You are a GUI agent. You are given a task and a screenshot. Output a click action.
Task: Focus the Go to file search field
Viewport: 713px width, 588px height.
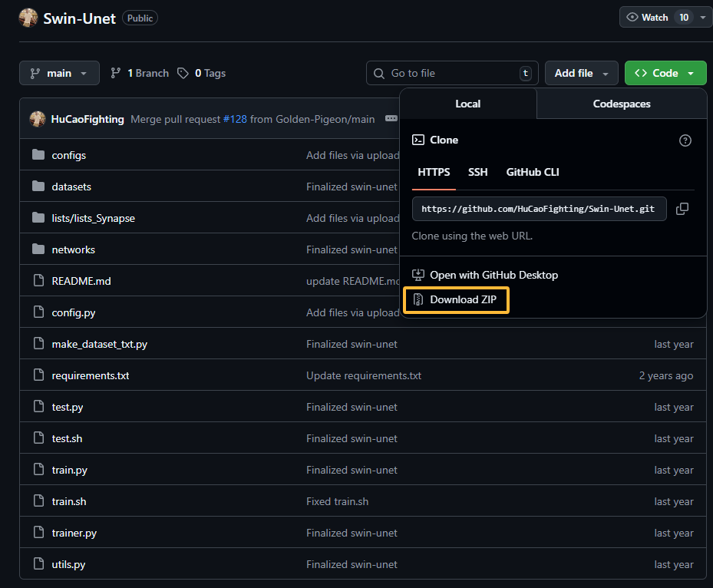452,73
